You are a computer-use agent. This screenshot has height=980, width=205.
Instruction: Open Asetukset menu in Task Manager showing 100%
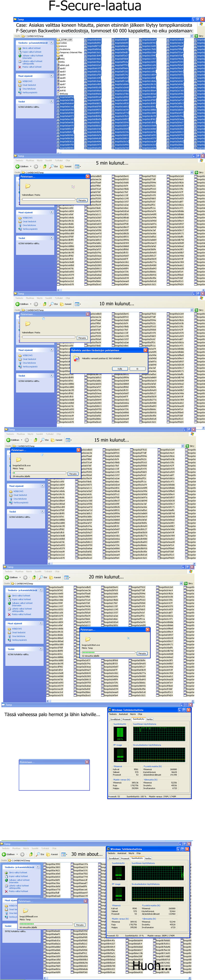[x=124, y=714]
